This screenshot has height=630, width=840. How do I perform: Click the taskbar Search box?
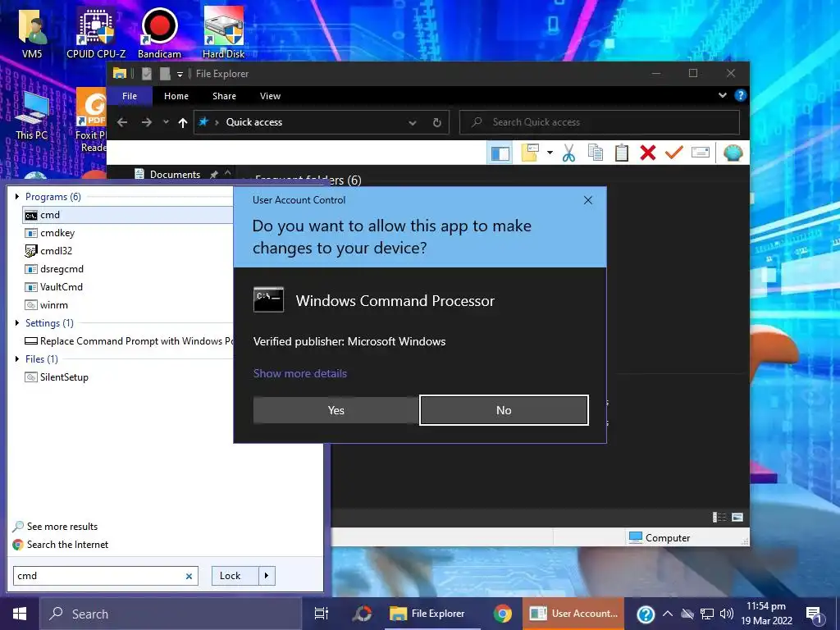click(171, 614)
